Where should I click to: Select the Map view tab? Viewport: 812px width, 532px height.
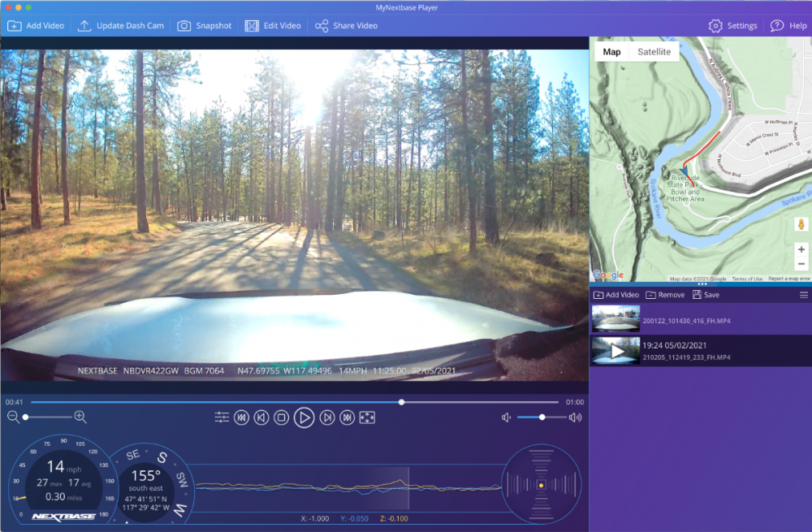pos(611,52)
